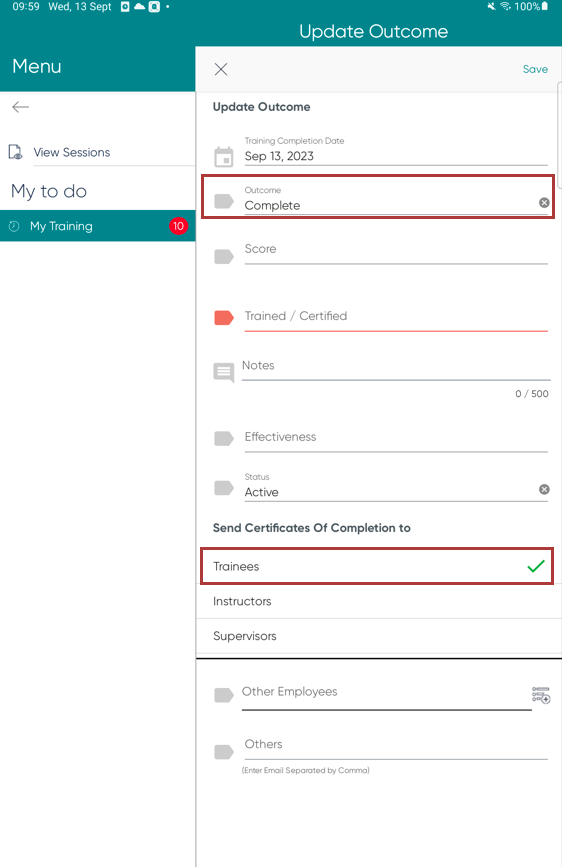Open the Effectiveness dropdown field
562x867 pixels.
click(x=396, y=439)
